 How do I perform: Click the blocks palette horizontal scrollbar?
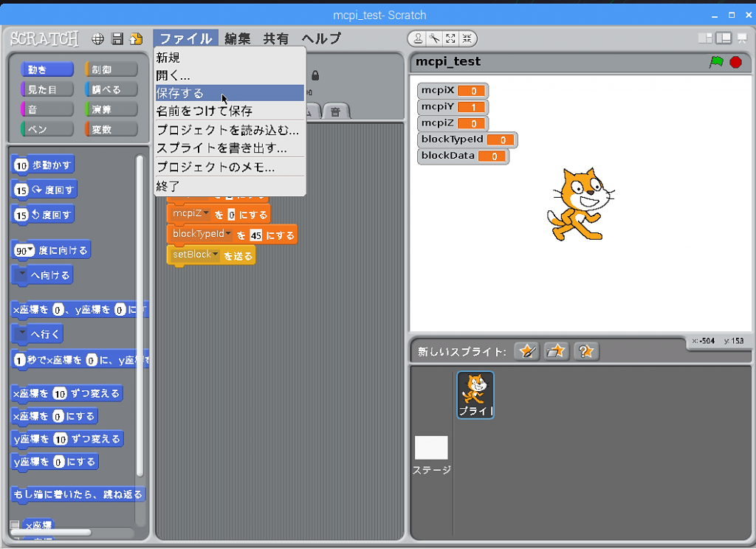51,532
